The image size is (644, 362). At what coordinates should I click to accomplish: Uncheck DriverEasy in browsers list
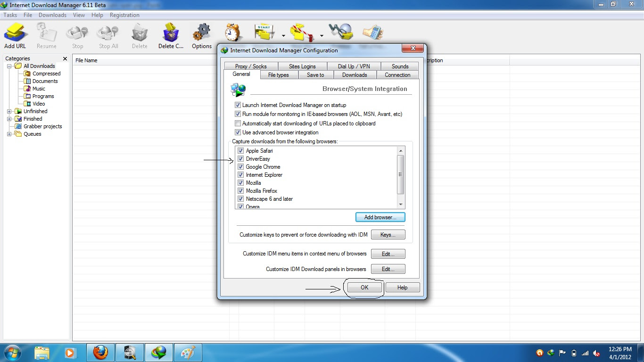pyautogui.click(x=241, y=159)
